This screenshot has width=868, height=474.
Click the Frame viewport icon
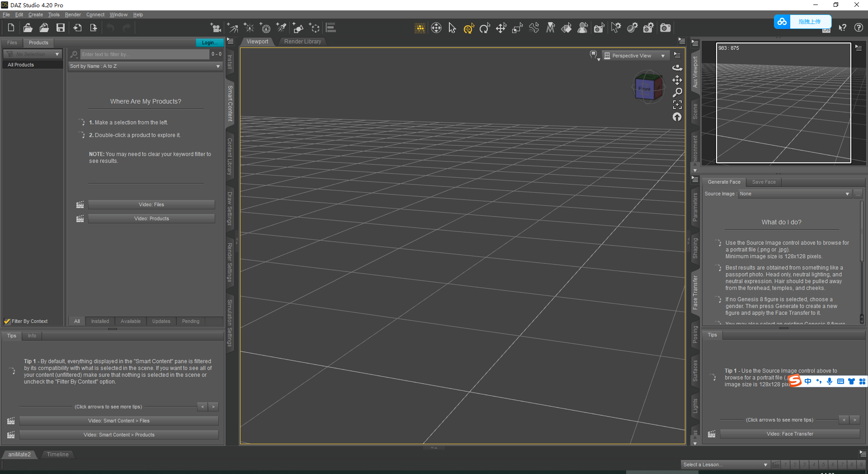[x=677, y=104]
